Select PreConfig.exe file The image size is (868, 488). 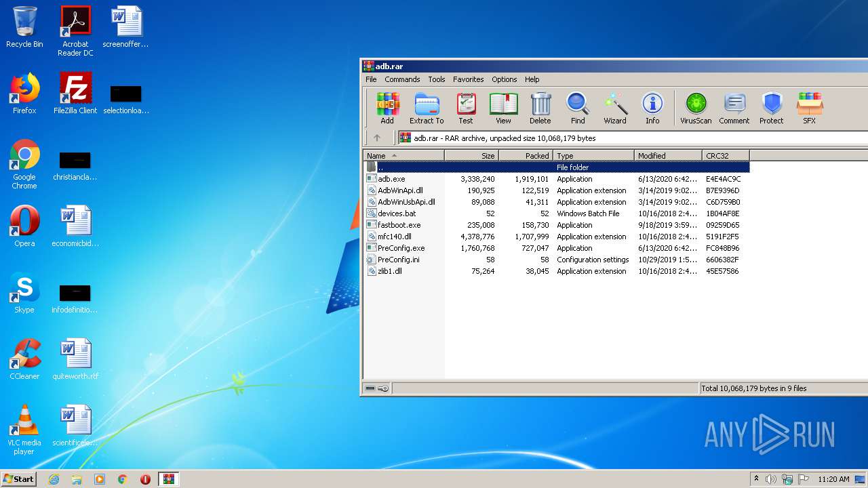(x=557, y=248)
